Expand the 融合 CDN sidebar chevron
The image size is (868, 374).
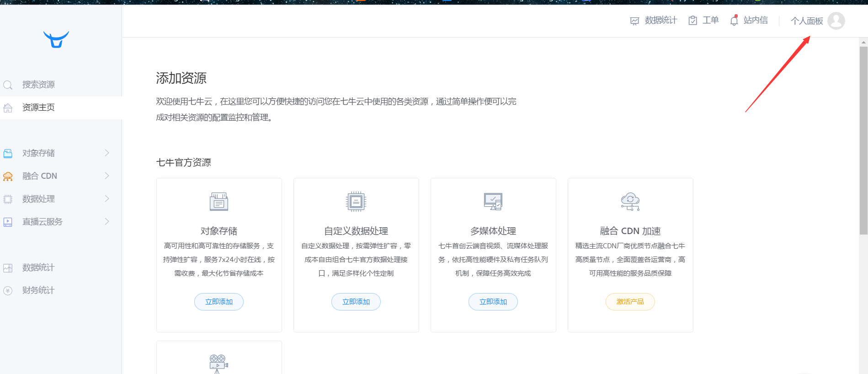tap(107, 176)
